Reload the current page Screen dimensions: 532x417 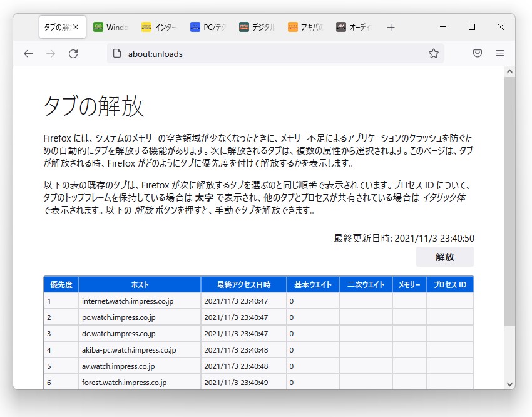pos(73,54)
